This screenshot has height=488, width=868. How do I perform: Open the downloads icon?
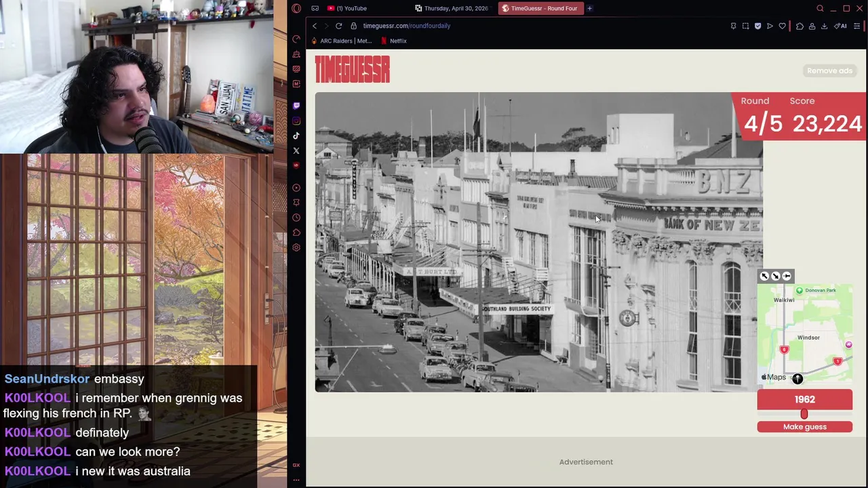(x=824, y=26)
